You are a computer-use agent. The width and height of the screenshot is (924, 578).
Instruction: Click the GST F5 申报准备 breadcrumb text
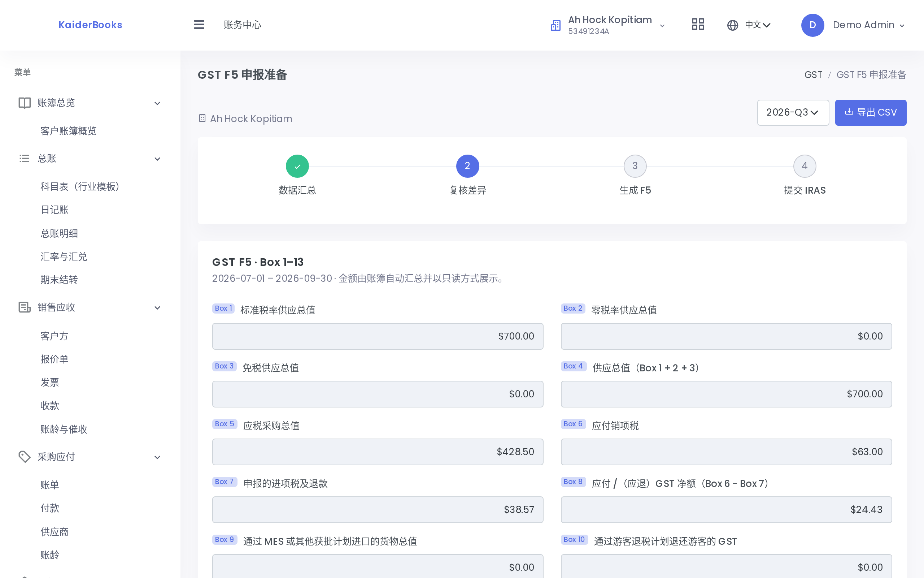click(x=871, y=74)
